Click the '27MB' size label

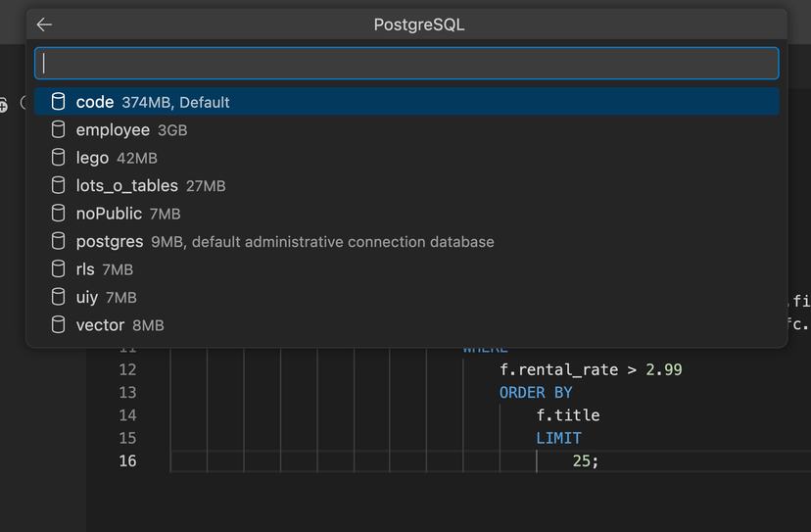[x=206, y=186]
